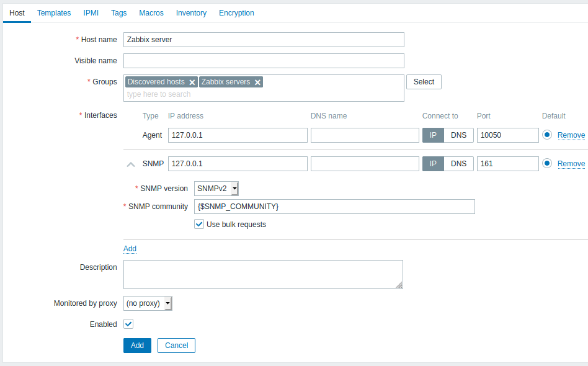Open the Encryption tab
Screen dimensions: 588x366
(x=236, y=13)
